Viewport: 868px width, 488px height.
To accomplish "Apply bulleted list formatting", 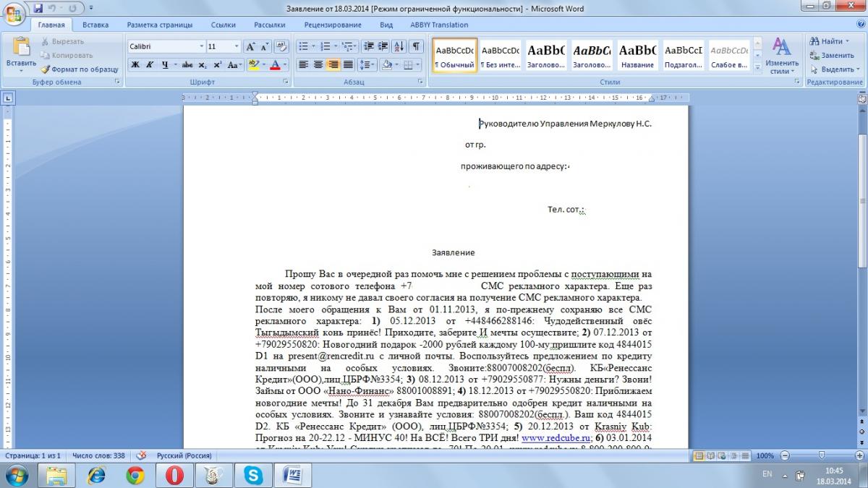I will pyautogui.click(x=304, y=46).
